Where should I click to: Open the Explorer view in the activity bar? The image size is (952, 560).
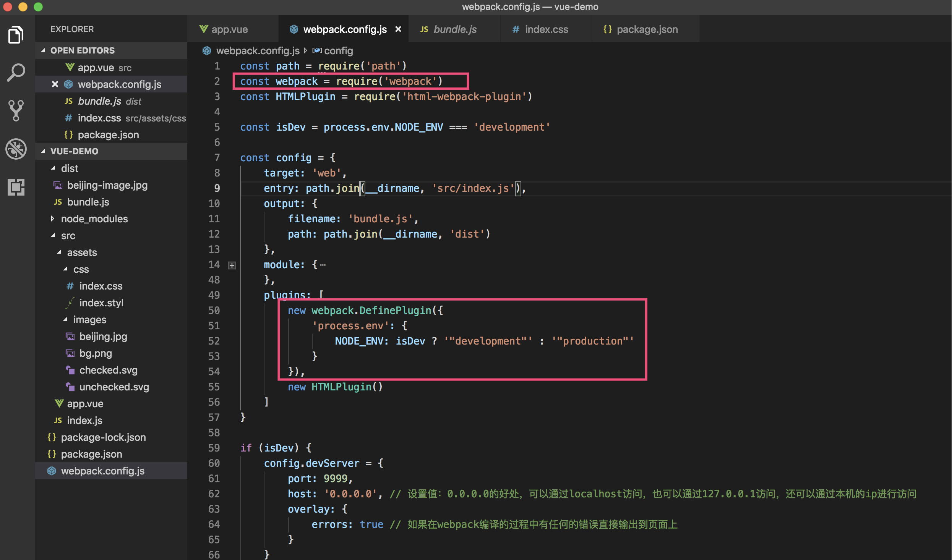(16, 35)
